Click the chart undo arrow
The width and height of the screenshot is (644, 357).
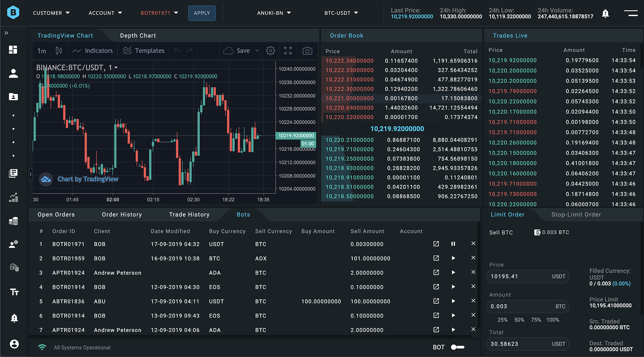coord(177,51)
